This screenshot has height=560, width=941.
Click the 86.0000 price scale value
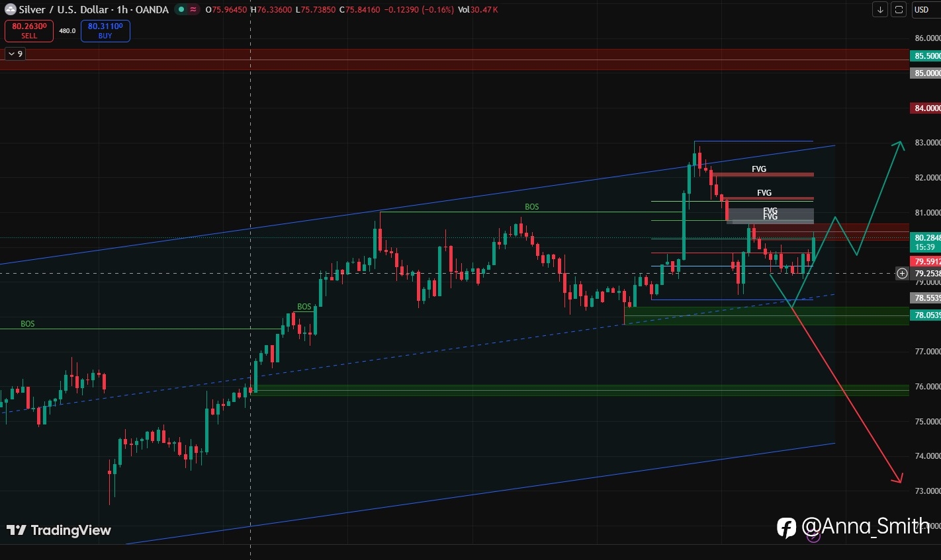point(927,38)
